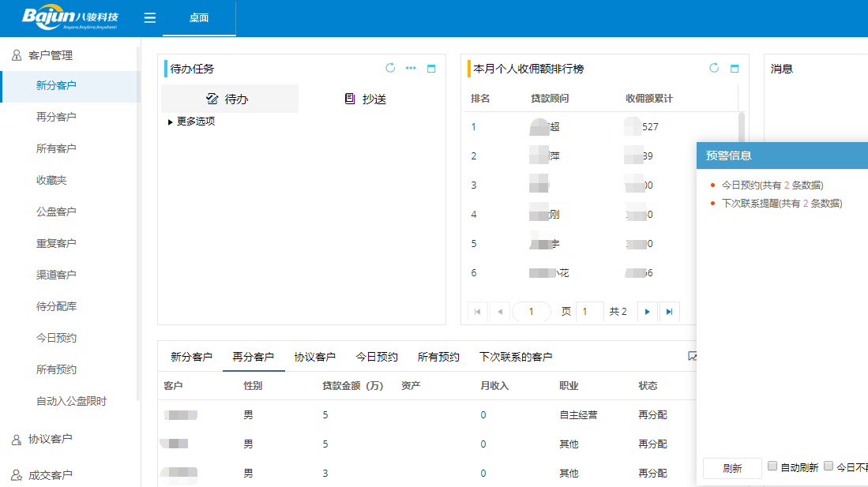Switch to the 协议客户 tab

(314, 356)
